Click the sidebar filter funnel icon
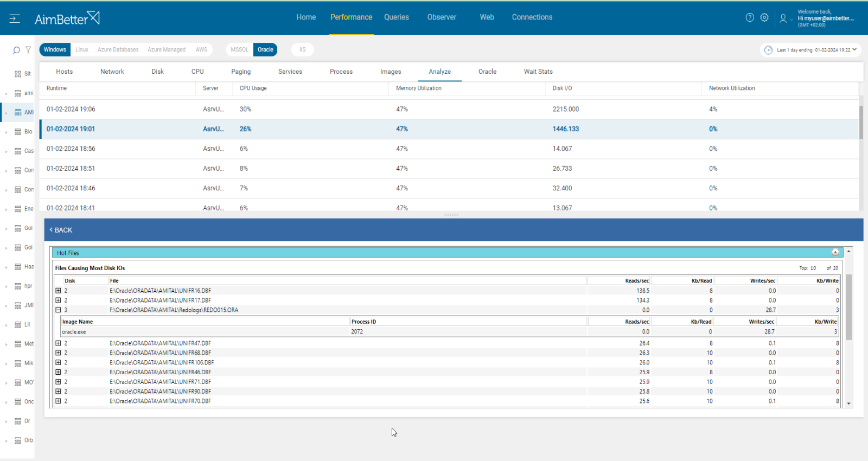Image resolution: width=868 pixels, height=461 pixels. click(28, 50)
